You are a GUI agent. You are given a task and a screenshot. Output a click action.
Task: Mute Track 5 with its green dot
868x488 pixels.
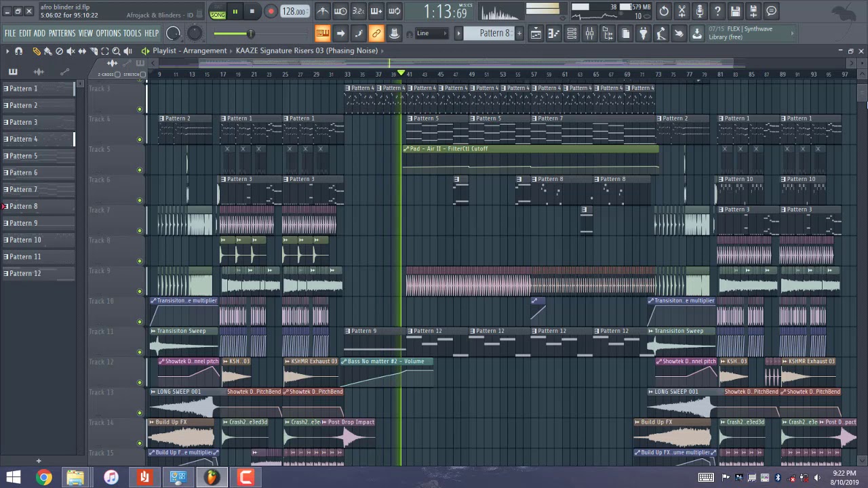click(140, 170)
